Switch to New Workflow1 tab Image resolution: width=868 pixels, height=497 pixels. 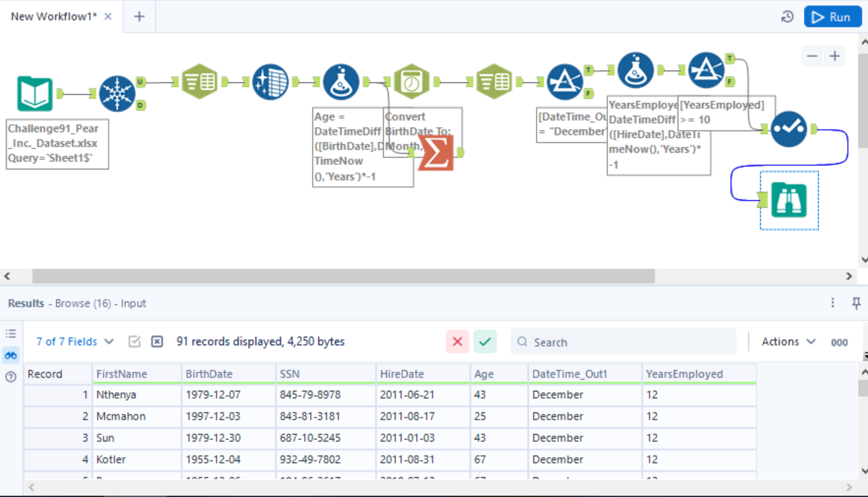click(x=54, y=17)
